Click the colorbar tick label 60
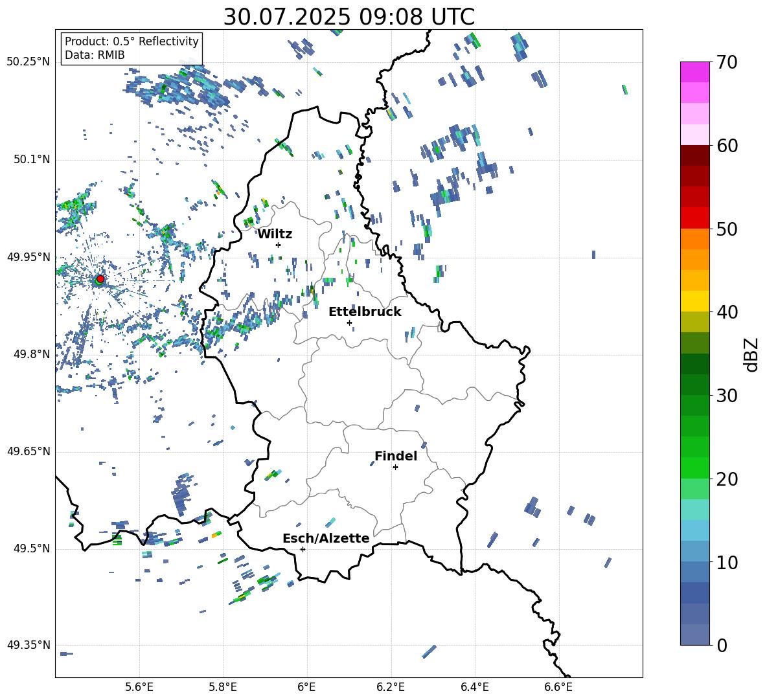This screenshot has height=700, width=767. click(x=727, y=146)
